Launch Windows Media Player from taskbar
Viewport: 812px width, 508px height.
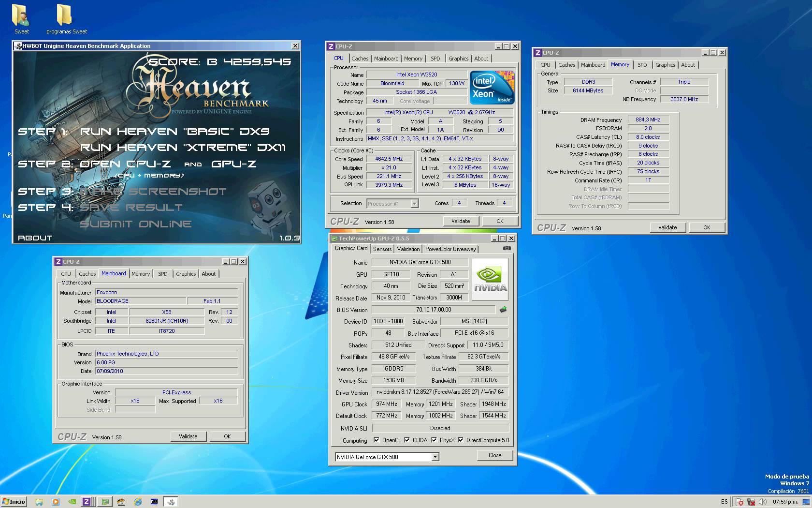(x=56, y=502)
